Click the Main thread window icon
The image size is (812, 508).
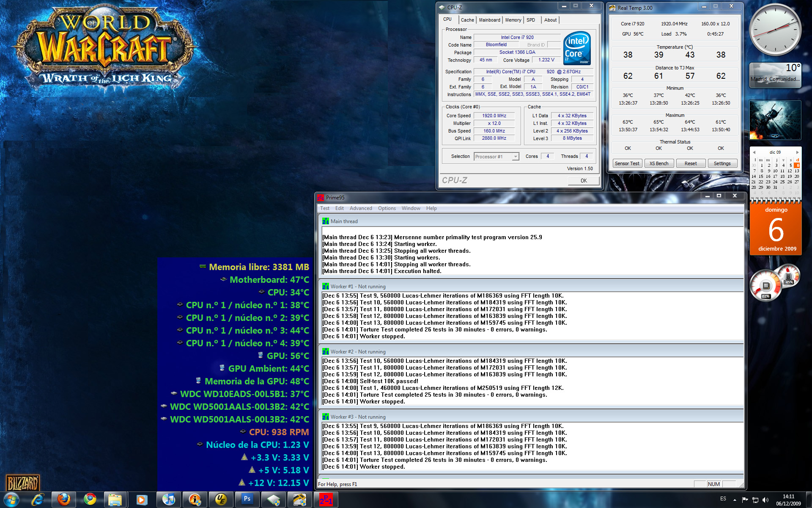coord(325,221)
